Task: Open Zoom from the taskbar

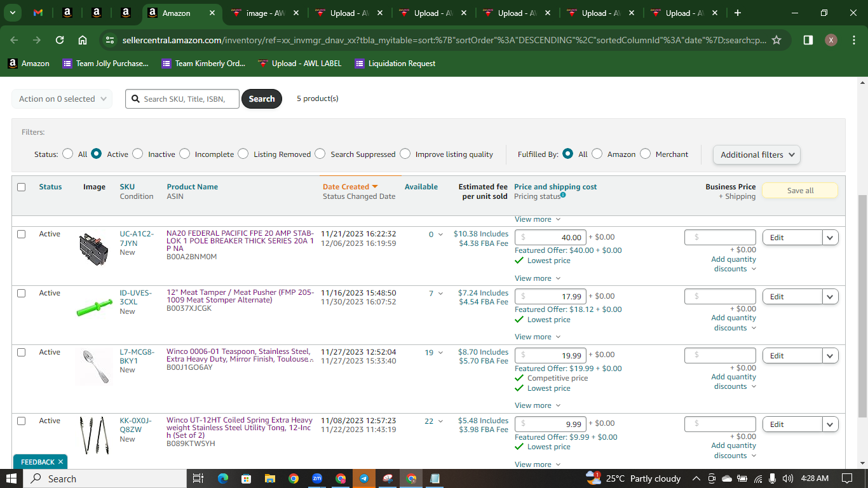Action: click(316, 478)
